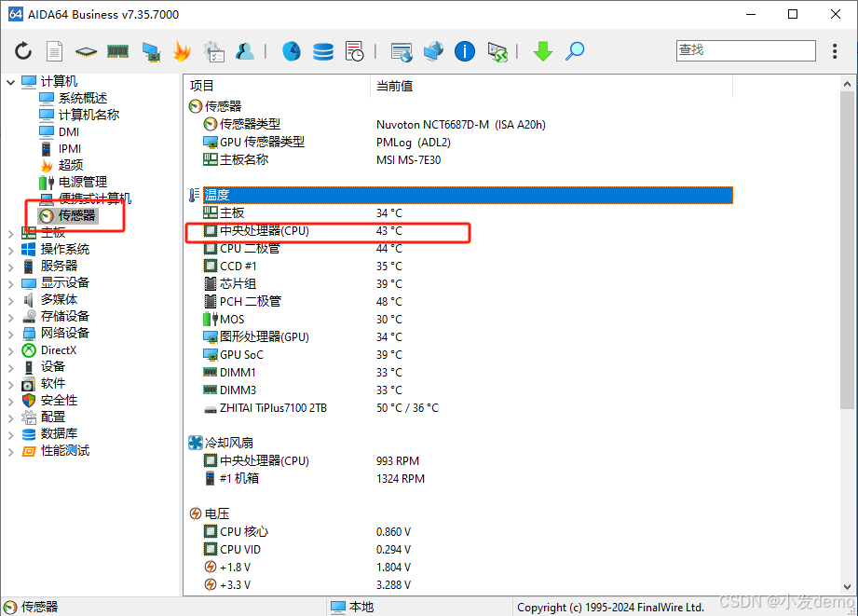Click the magnifier search icon
Viewport: 858px width, 616px height.
[x=575, y=51]
